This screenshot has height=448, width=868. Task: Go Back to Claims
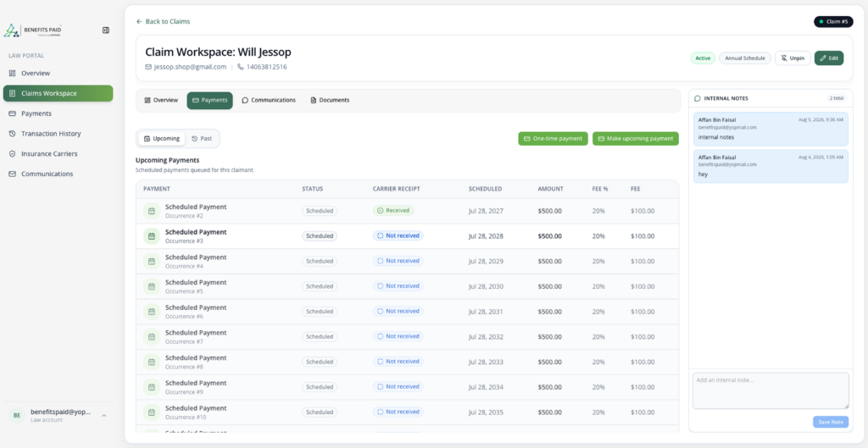coord(163,21)
